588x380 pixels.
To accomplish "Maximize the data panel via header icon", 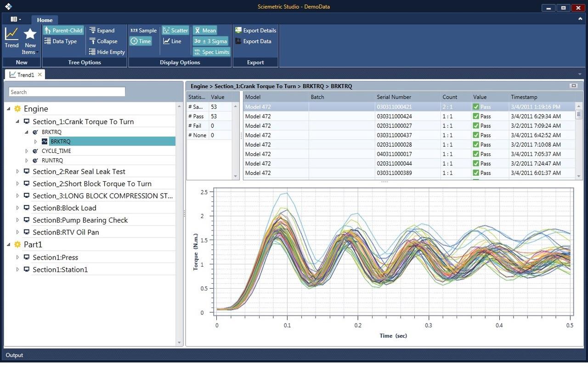I will (573, 86).
